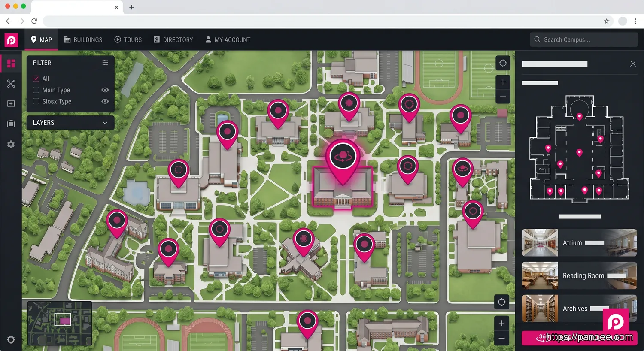This screenshot has width=644, height=351.
Task: Check the All filter checkbox
Action: (36, 79)
